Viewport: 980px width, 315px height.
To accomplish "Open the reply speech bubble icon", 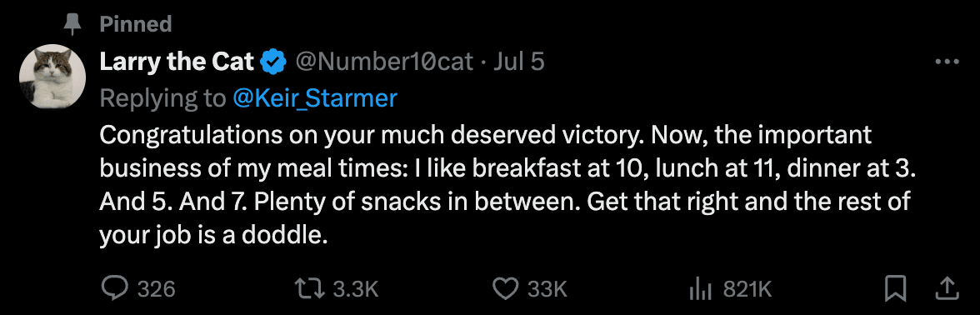I will click(x=115, y=288).
